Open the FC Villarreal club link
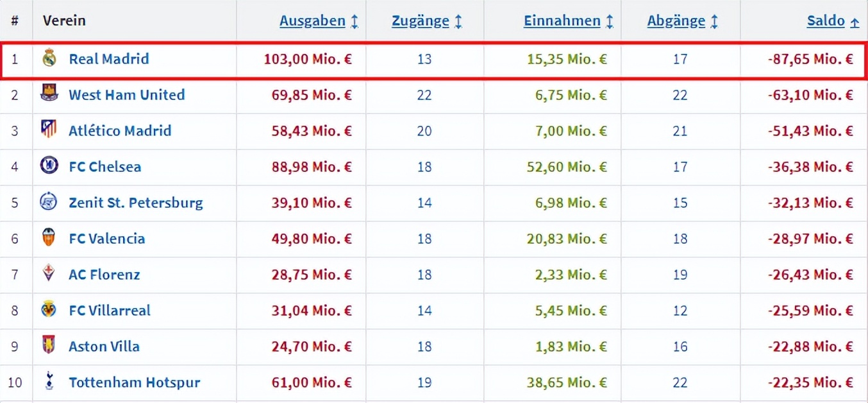868x403 pixels. [110, 311]
